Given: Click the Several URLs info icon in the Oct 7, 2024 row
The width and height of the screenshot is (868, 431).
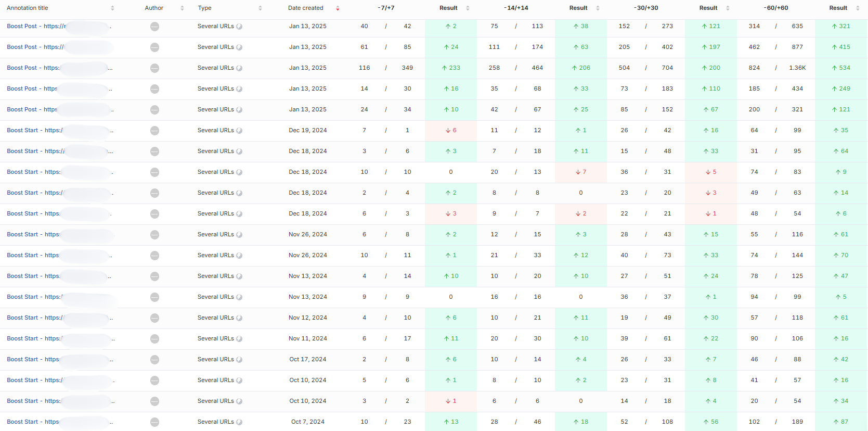Looking at the screenshot, I should [239, 422].
